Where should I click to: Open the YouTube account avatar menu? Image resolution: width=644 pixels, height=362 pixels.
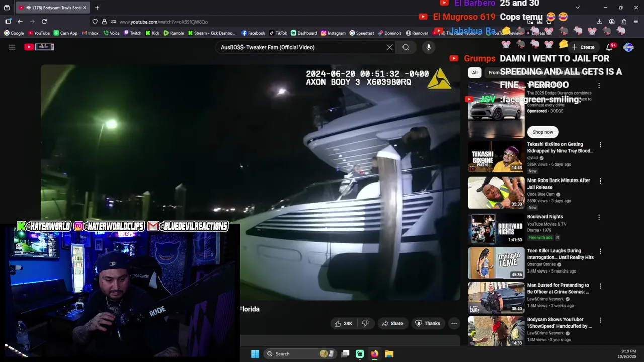pos(628,47)
